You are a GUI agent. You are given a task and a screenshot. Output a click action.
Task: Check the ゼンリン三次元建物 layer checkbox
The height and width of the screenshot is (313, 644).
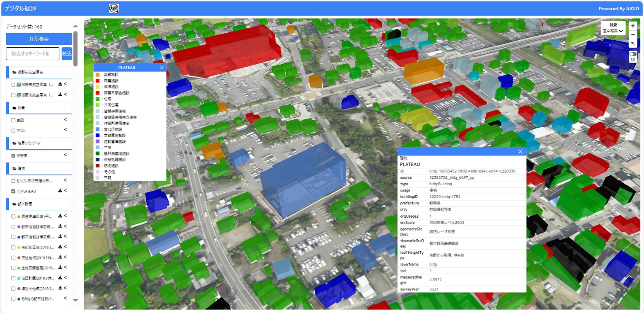click(x=13, y=181)
